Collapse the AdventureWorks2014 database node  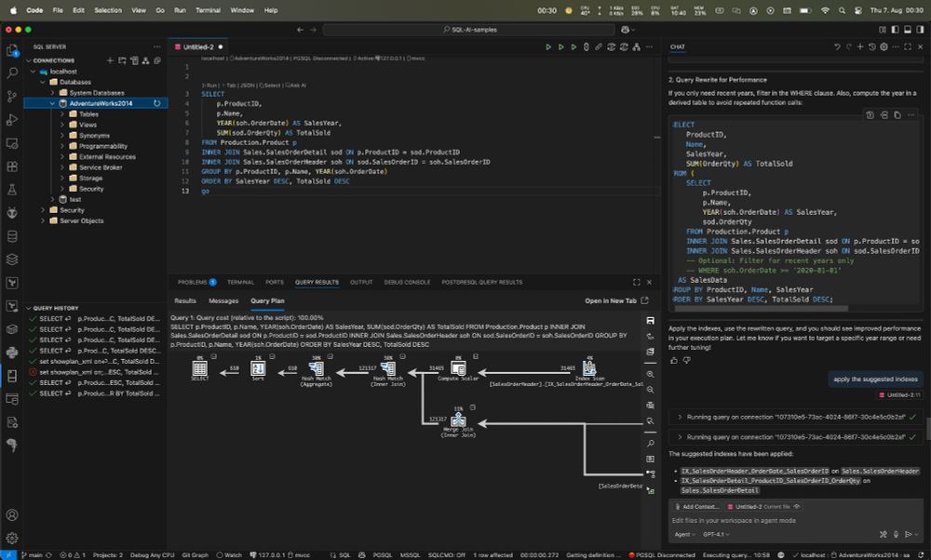pos(52,103)
